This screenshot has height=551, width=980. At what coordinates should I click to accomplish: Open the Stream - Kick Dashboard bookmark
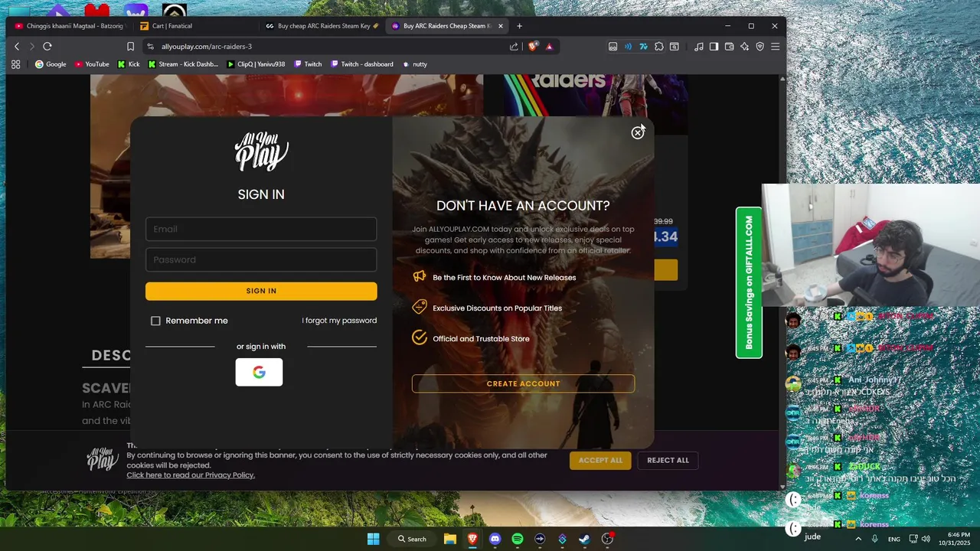tap(183, 64)
